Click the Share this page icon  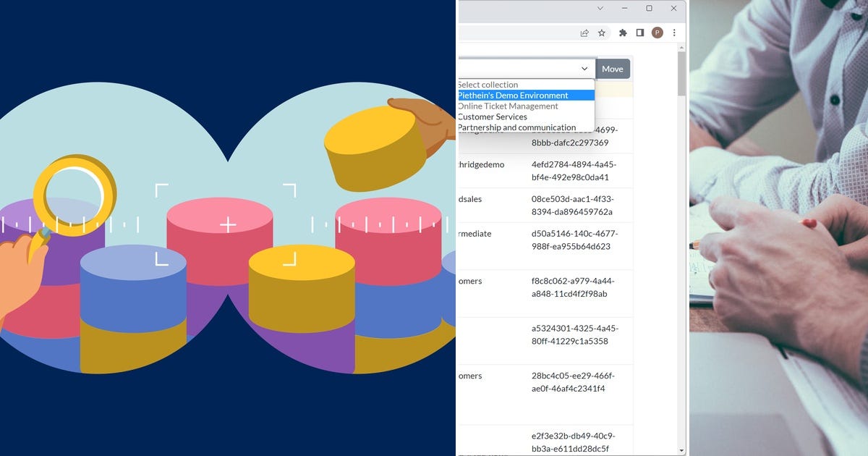(584, 33)
